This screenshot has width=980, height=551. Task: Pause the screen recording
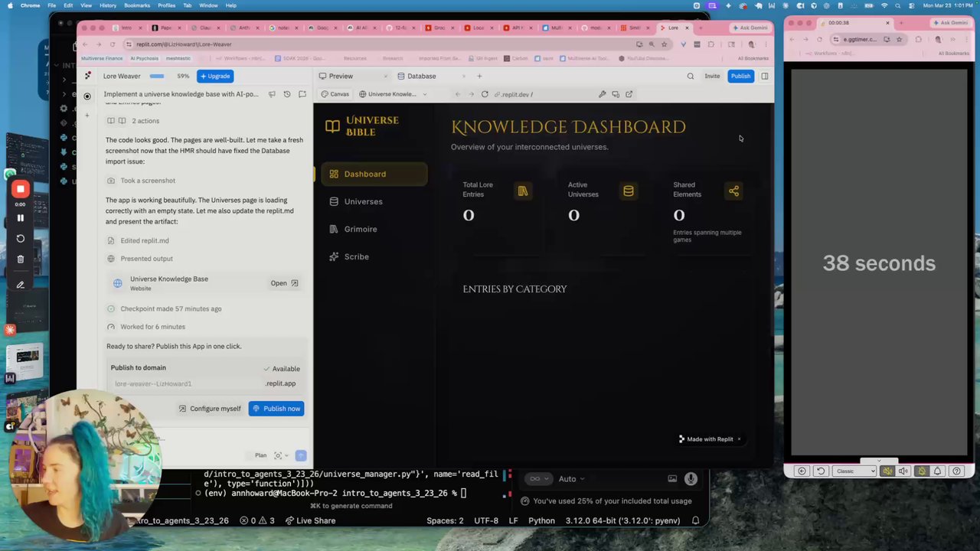[21, 218]
